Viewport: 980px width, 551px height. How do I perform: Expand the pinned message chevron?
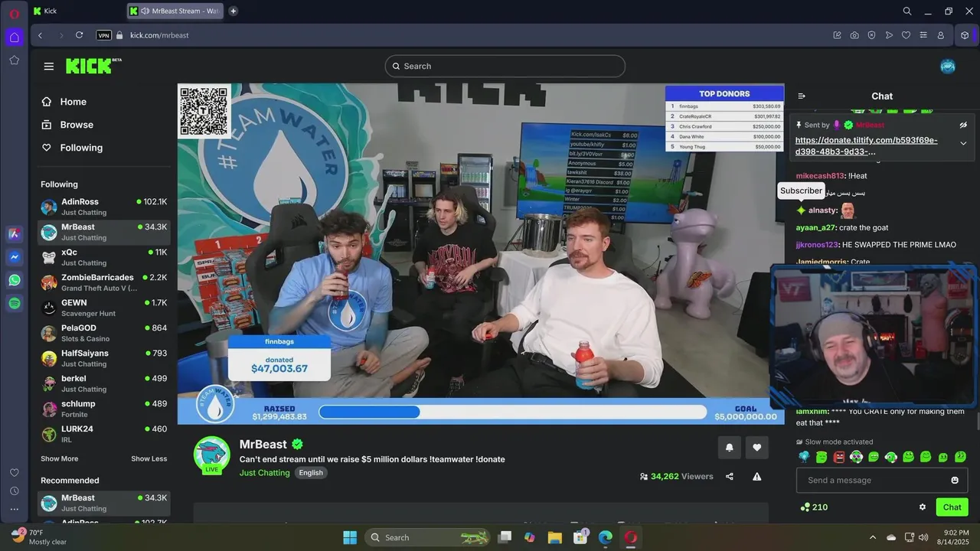(x=963, y=143)
